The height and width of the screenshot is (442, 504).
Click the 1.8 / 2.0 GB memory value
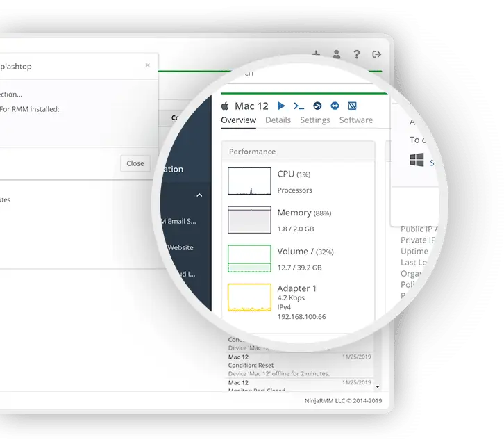click(296, 229)
